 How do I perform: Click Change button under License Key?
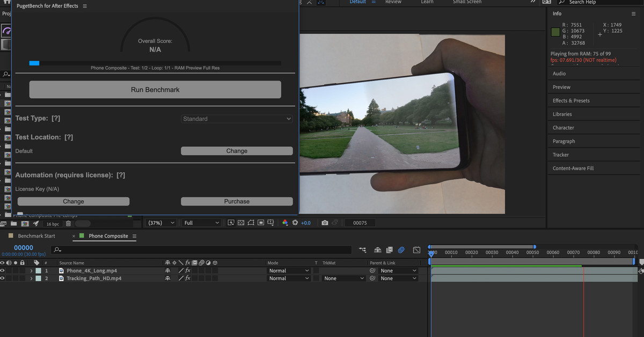point(74,201)
